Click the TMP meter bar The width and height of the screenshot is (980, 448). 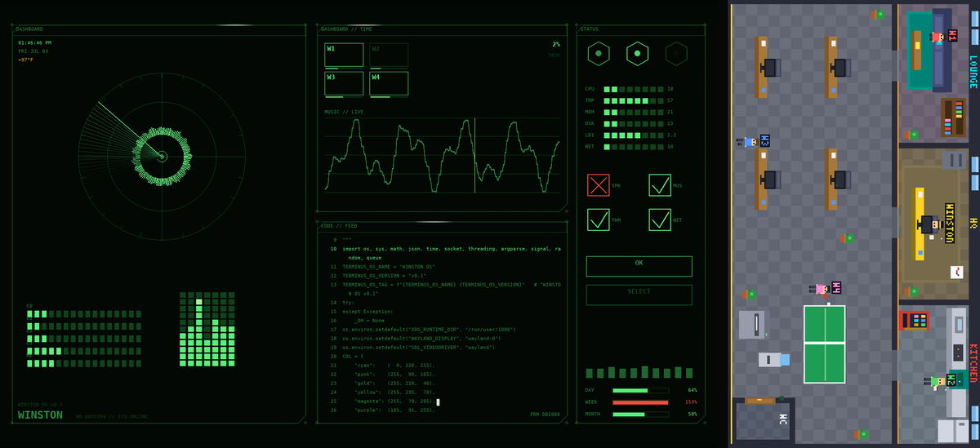point(633,100)
